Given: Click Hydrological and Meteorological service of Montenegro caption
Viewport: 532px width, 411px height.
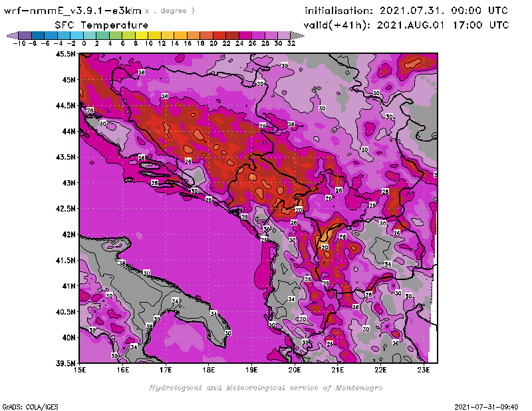Looking at the screenshot, I should tap(265, 388).
